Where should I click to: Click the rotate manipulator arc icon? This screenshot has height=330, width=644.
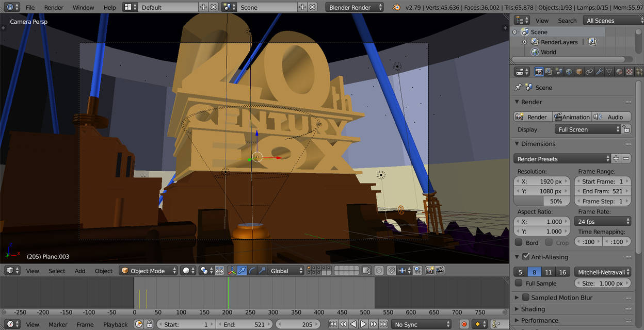point(252,270)
